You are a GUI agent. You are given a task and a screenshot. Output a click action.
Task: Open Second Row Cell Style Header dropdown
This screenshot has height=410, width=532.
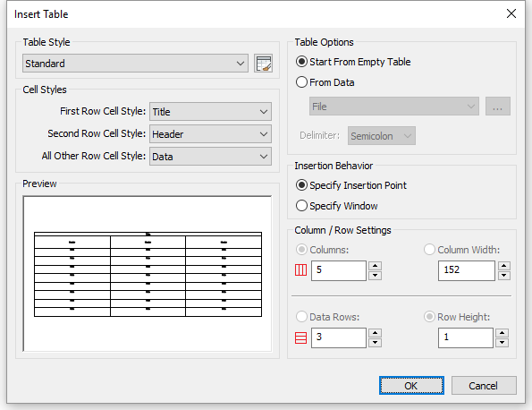[210, 134]
